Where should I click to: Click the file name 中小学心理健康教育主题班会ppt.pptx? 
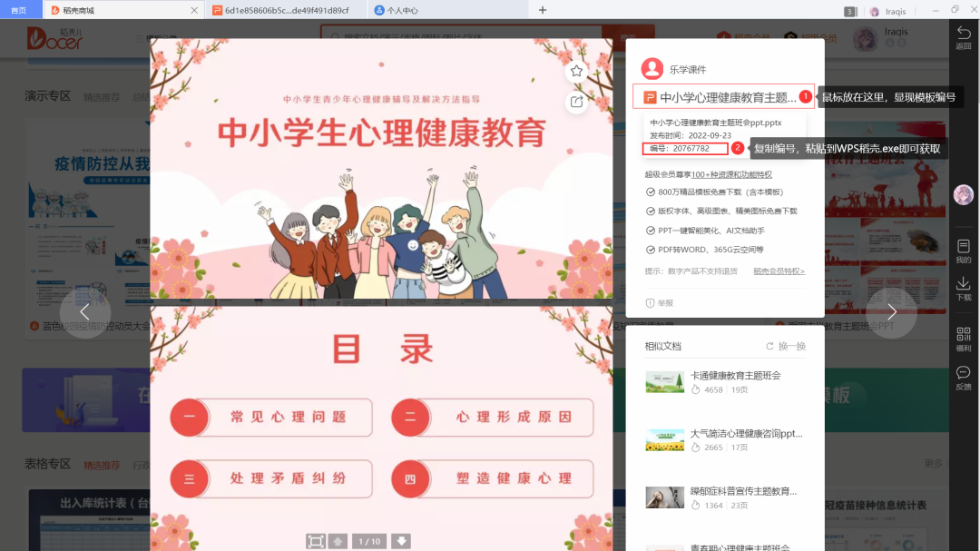[x=716, y=123]
